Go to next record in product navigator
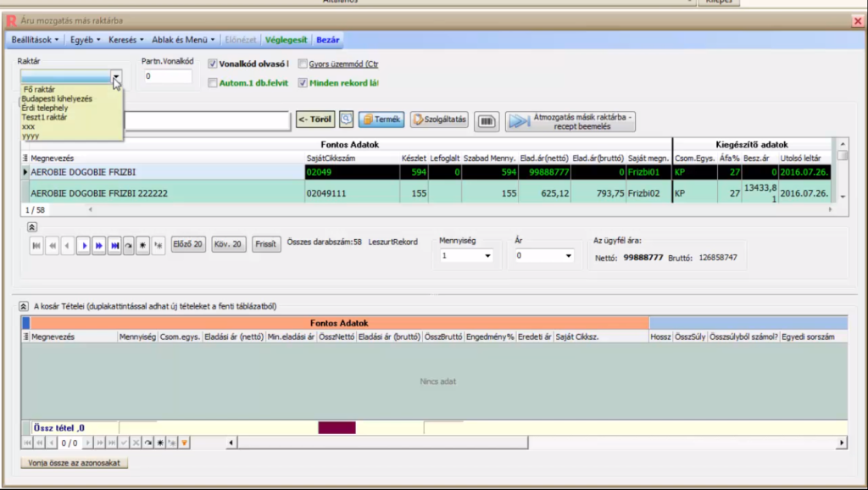Viewport: 868px width, 490px height. coord(83,245)
